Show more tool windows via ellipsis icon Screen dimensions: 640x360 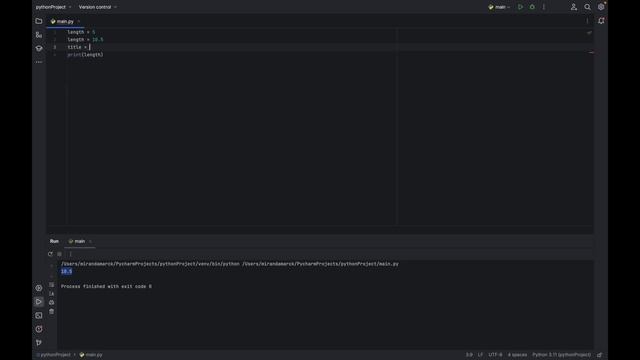pyautogui.click(x=39, y=62)
